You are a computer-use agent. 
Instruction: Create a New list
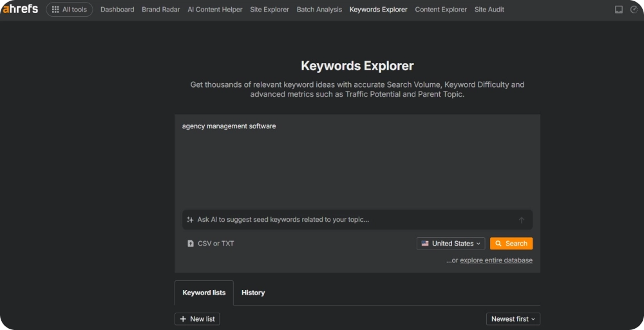point(197,319)
